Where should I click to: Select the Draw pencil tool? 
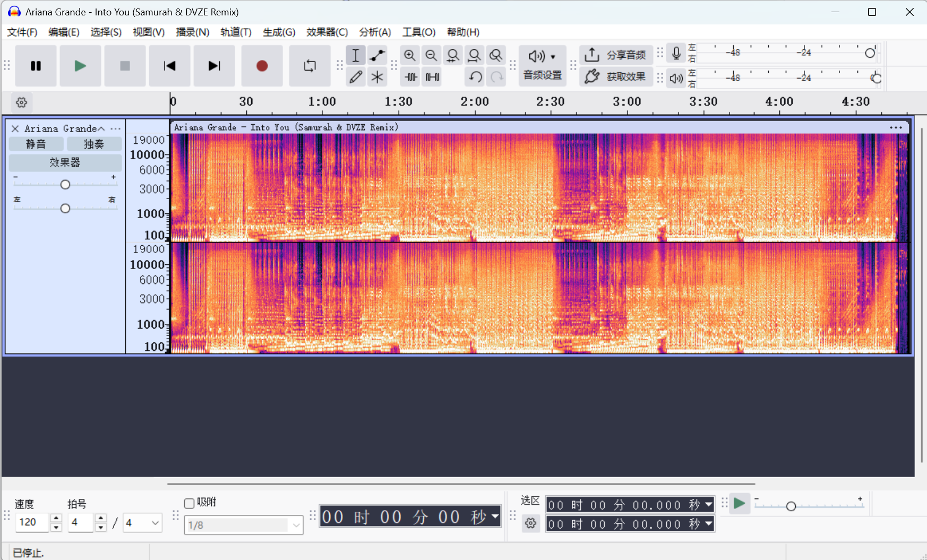click(x=356, y=77)
